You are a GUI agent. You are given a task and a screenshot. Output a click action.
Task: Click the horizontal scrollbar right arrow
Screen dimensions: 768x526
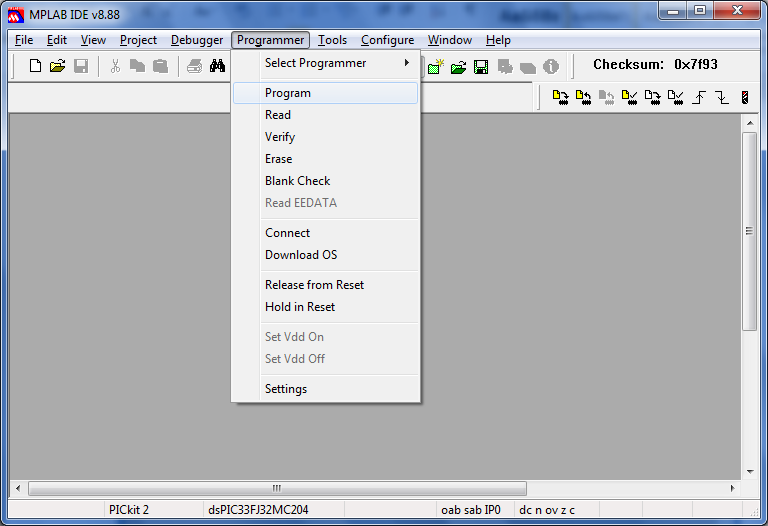point(733,488)
